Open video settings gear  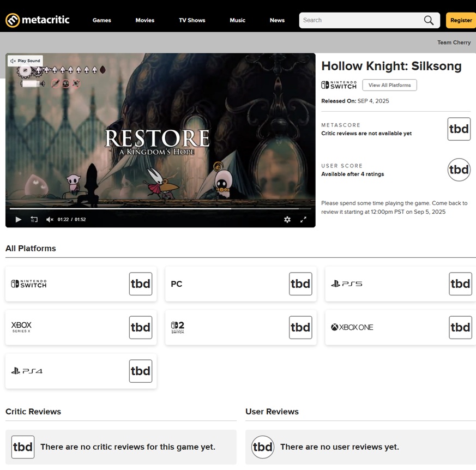click(287, 219)
